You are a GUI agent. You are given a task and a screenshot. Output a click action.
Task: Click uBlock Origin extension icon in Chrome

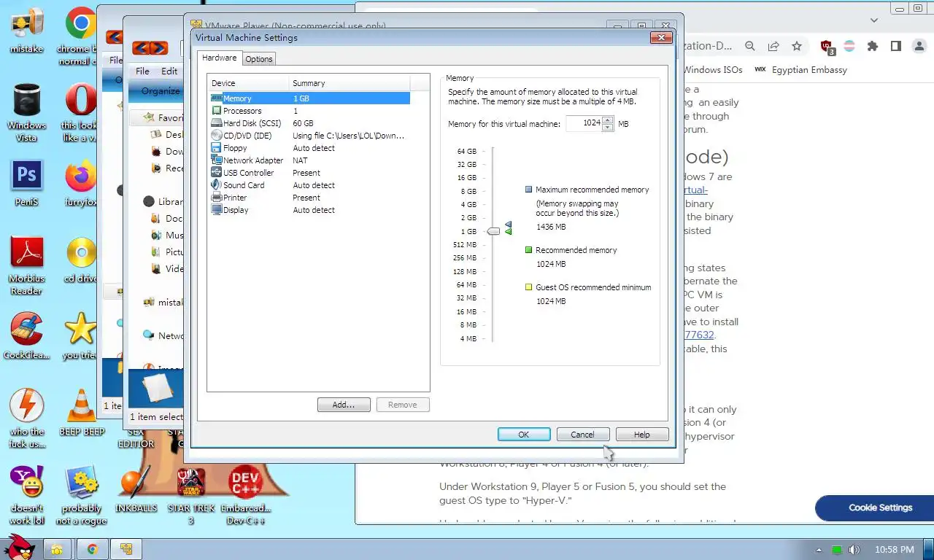coord(827,47)
